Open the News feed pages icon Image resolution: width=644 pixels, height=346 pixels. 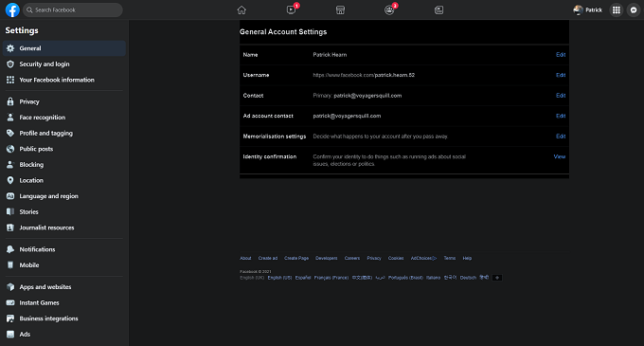(x=438, y=9)
